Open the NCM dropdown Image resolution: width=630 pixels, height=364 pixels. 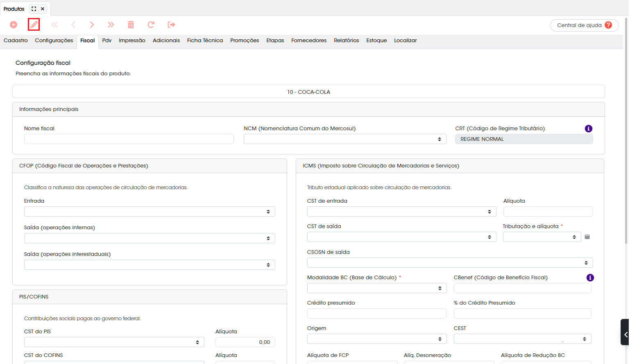click(x=345, y=139)
